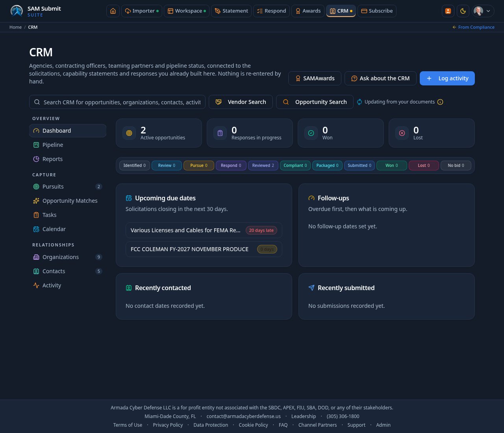The width and height of the screenshot is (504, 433).
Task: Select the Reviewed 2 stage chip
Action: coord(263,165)
